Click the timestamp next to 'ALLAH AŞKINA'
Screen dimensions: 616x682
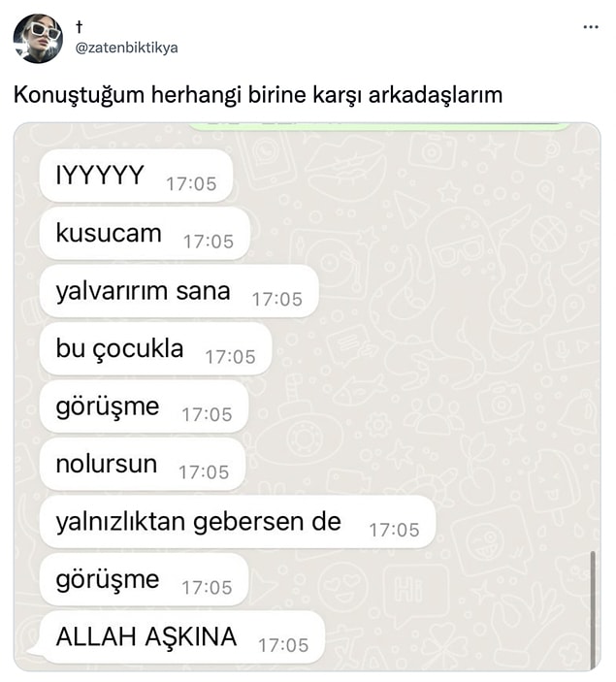pyautogui.click(x=283, y=645)
